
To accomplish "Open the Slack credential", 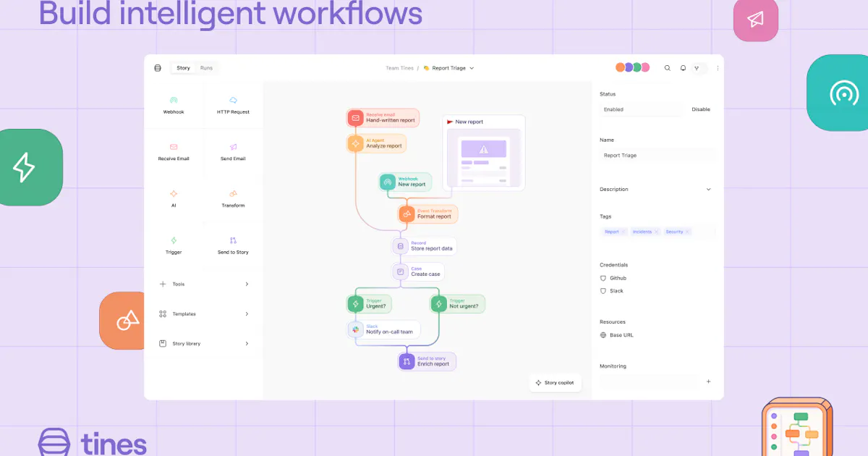I will [x=612, y=291].
